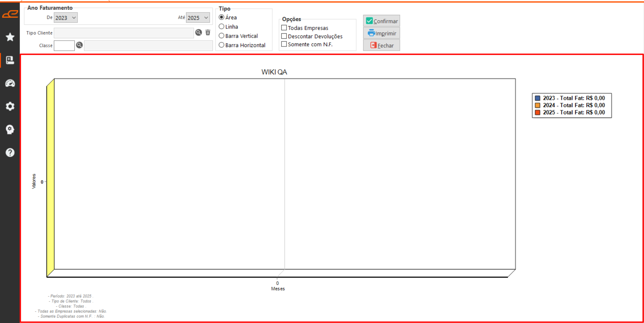The height and width of the screenshot is (323, 644).
Task: Select the Barra Vertical chart type
Action: (222, 36)
